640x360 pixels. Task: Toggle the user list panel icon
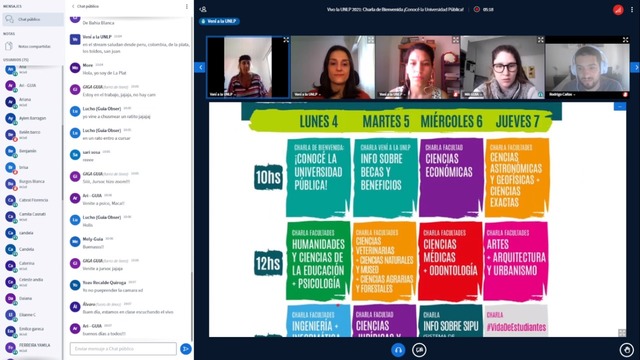click(203, 9)
